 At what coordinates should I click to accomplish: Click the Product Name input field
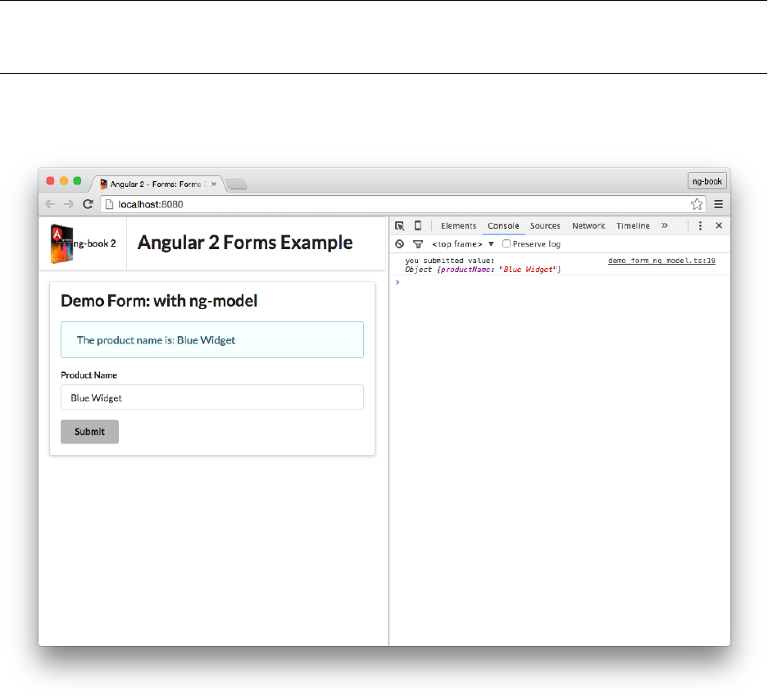[x=212, y=398]
